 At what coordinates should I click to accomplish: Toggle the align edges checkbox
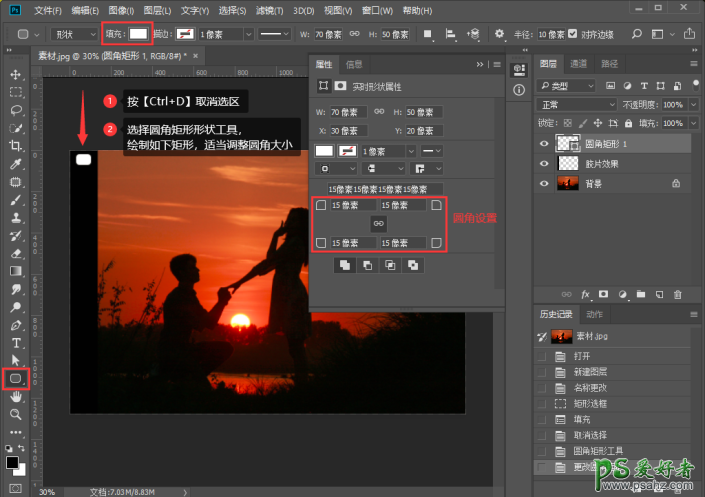[x=572, y=34]
